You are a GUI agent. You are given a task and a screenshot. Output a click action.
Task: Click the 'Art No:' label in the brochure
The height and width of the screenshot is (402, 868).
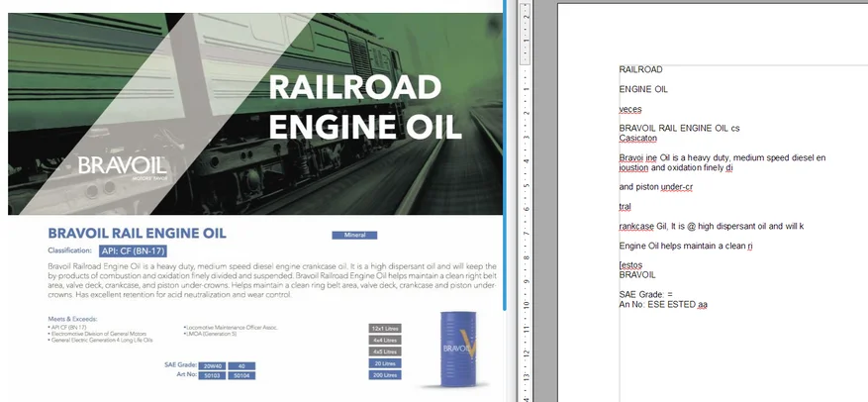tap(185, 375)
